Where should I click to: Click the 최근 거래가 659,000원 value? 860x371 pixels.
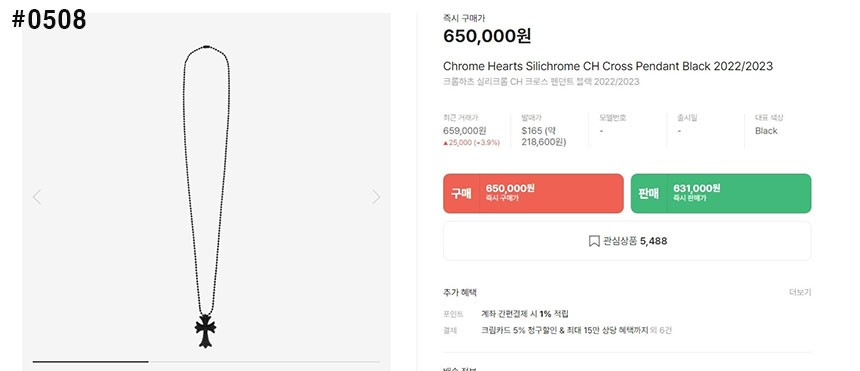[x=465, y=131]
